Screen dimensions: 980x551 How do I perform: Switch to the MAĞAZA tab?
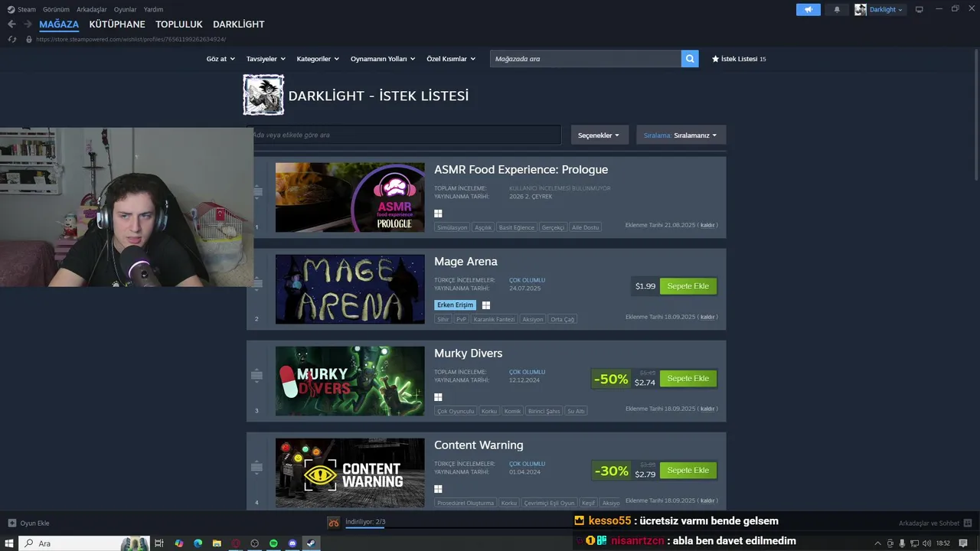(59, 24)
